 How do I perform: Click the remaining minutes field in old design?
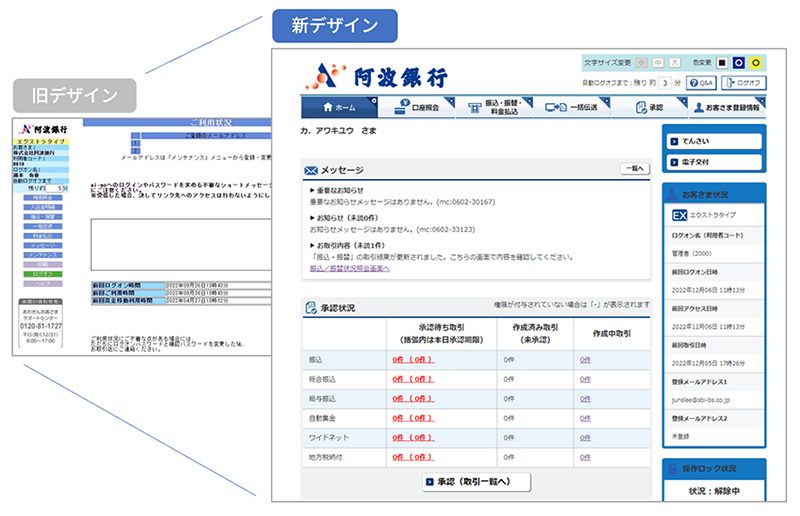(x=55, y=188)
